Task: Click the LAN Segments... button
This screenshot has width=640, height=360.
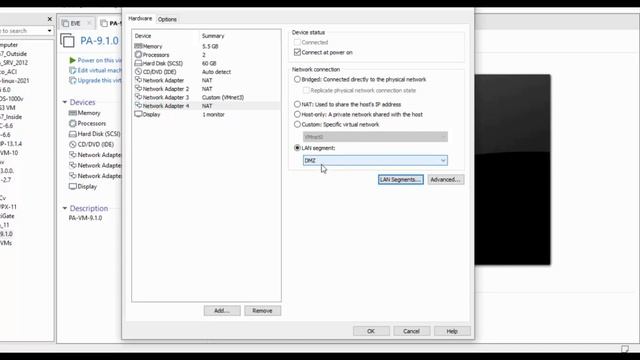Action: coord(400,180)
